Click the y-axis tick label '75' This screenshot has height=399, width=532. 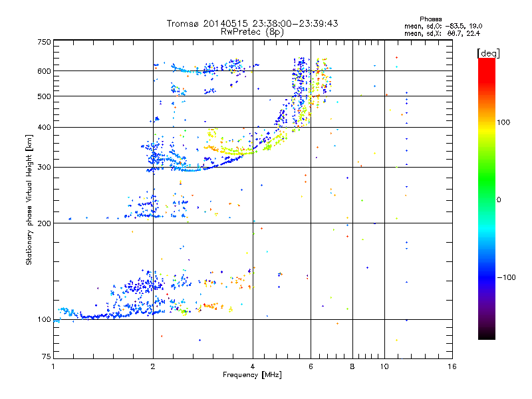pyautogui.click(x=47, y=356)
